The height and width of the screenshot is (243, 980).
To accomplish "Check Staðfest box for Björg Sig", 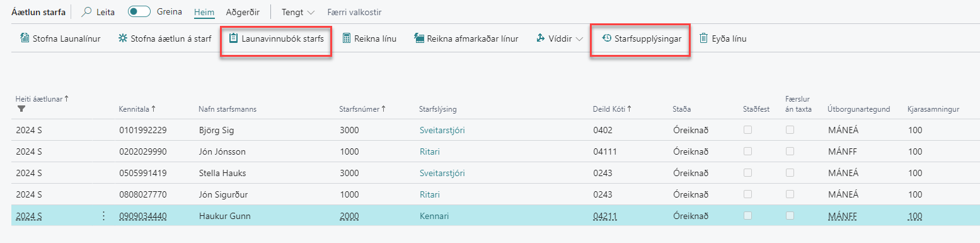I will point(747,130).
